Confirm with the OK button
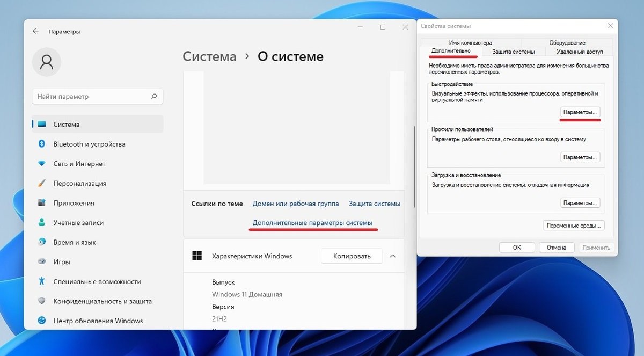644x356 pixels. click(x=517, y=248)
